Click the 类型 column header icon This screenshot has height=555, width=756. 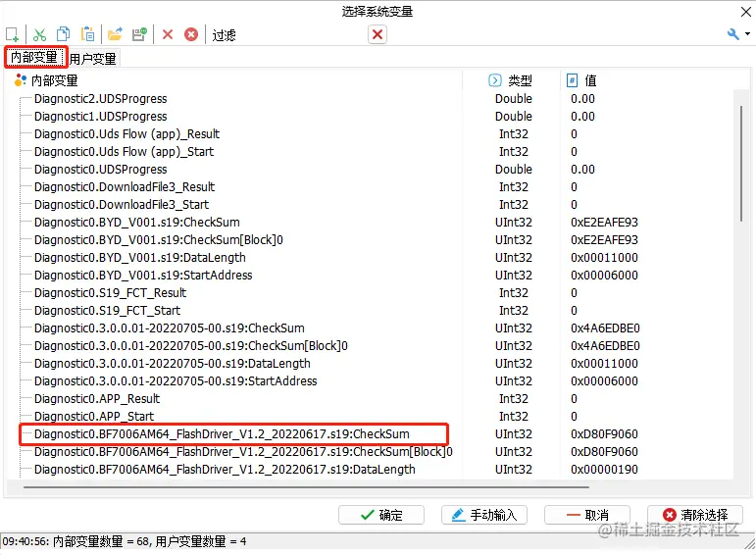tap(494, 80)
